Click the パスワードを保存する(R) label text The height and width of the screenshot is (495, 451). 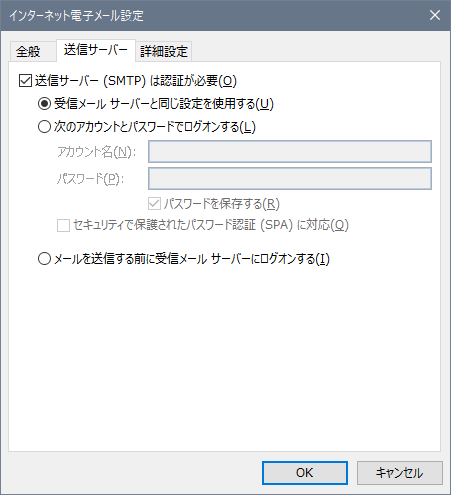click(222, 204)
